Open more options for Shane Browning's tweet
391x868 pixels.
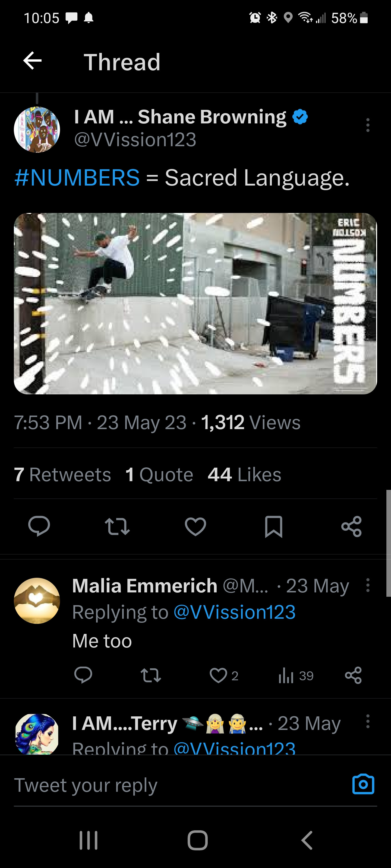(368, 125)
